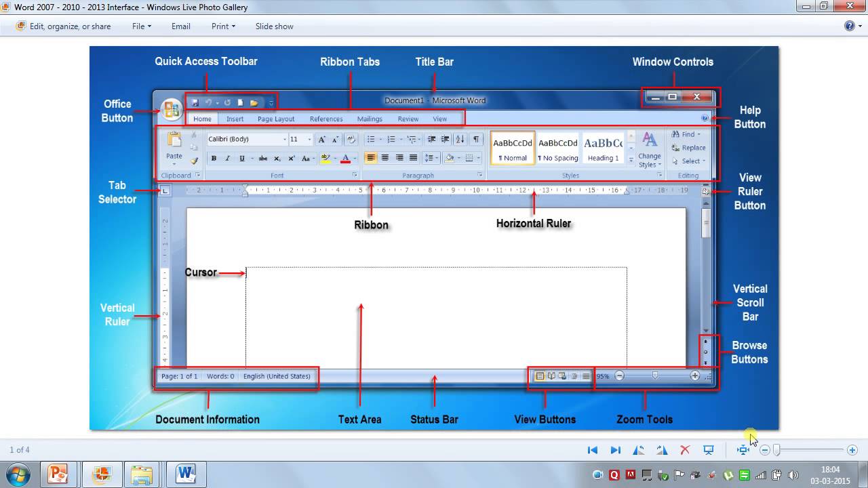Click the Grow Font icon
This screenshot has width=868, height=488.
coord(322,139)
